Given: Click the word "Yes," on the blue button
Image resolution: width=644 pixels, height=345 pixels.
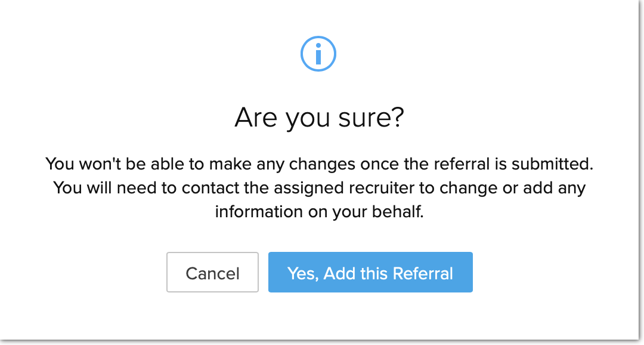Looking at the screenshot, I should coord(301,273).
